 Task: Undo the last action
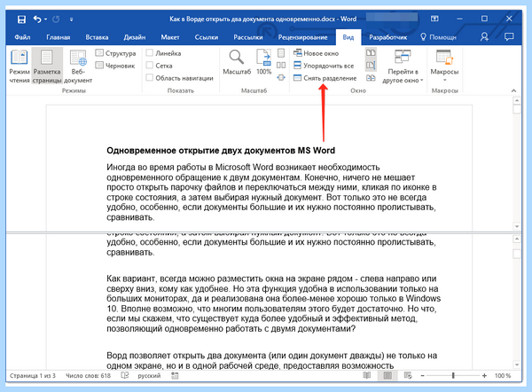[36, 20]
